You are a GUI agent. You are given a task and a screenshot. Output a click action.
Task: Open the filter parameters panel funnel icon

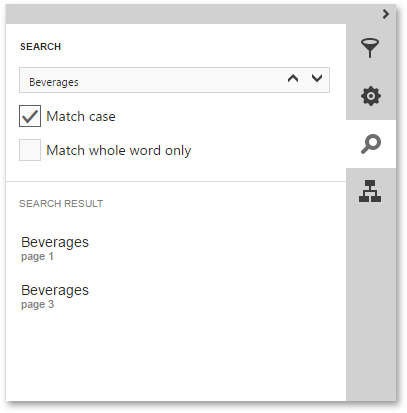(x=370, y=48)
